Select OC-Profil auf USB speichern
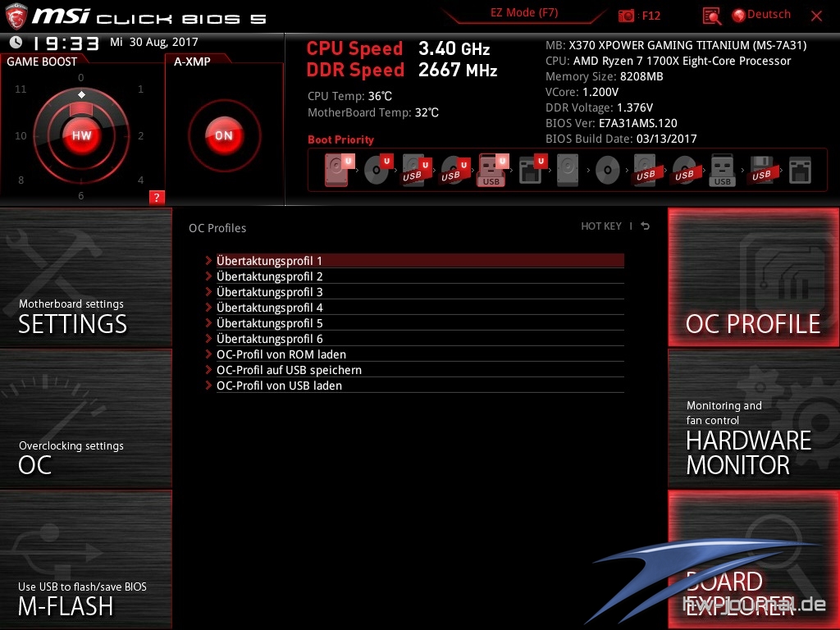This screenshot has width=840, height=630. point(289,370)
